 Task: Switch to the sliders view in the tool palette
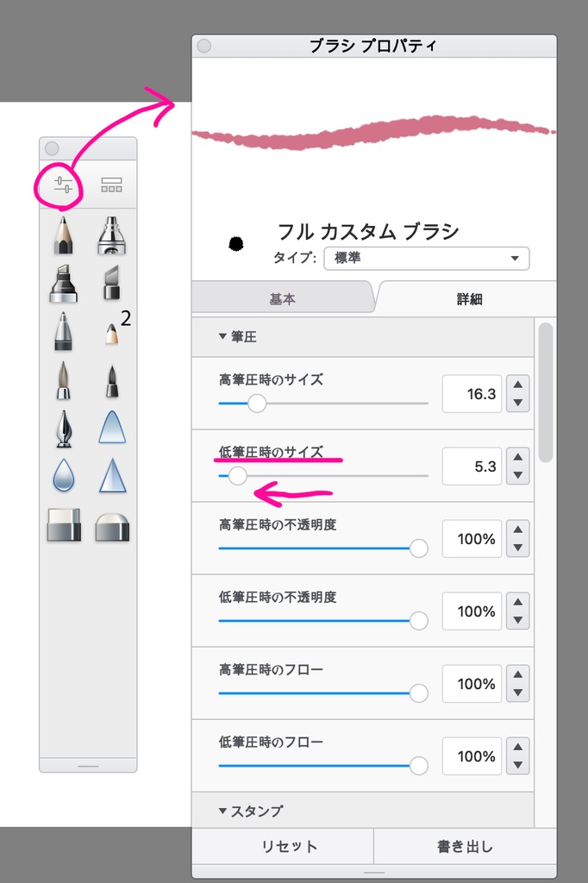pyautogui.click(x=65, y=183)
